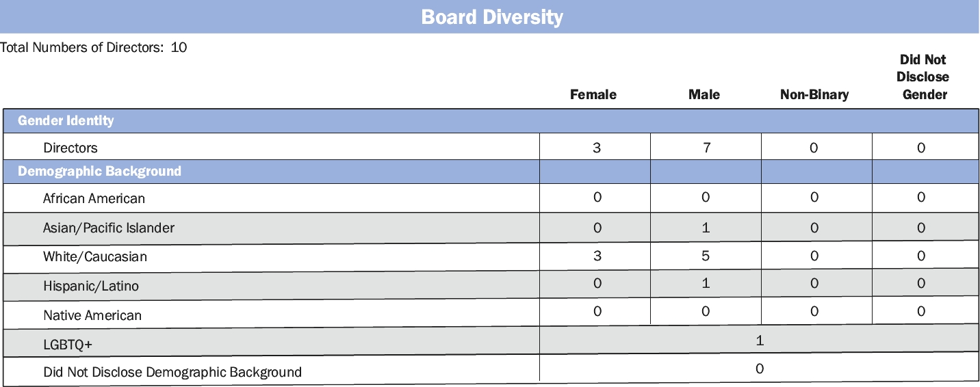Select the Total Numbers of Directors text
The image size is (980, 387).
click(x=94, y=48)
